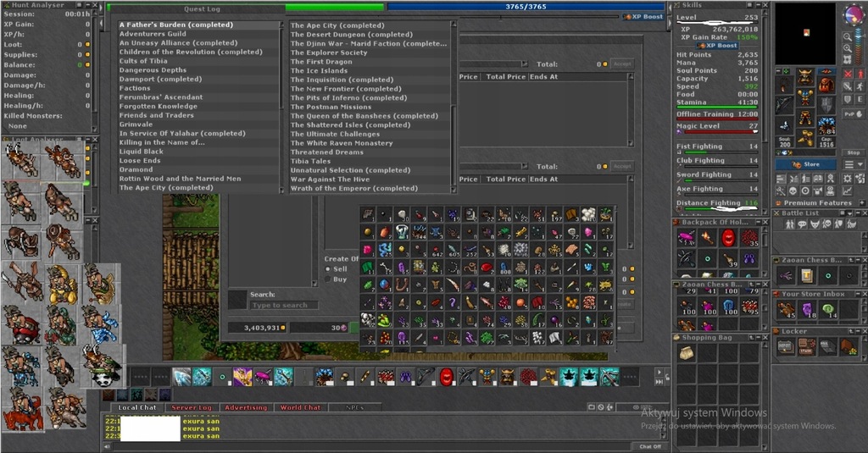The image size is (868, 453).
Task: Select the bag item in Shopping Bag
Action: pyautogui.click(x=687, y=353)
